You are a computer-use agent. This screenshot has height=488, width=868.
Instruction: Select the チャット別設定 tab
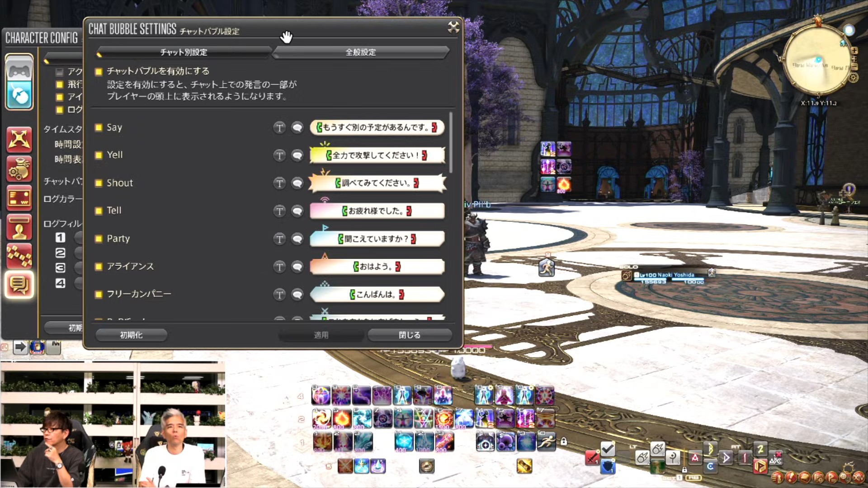click(184, 52)
